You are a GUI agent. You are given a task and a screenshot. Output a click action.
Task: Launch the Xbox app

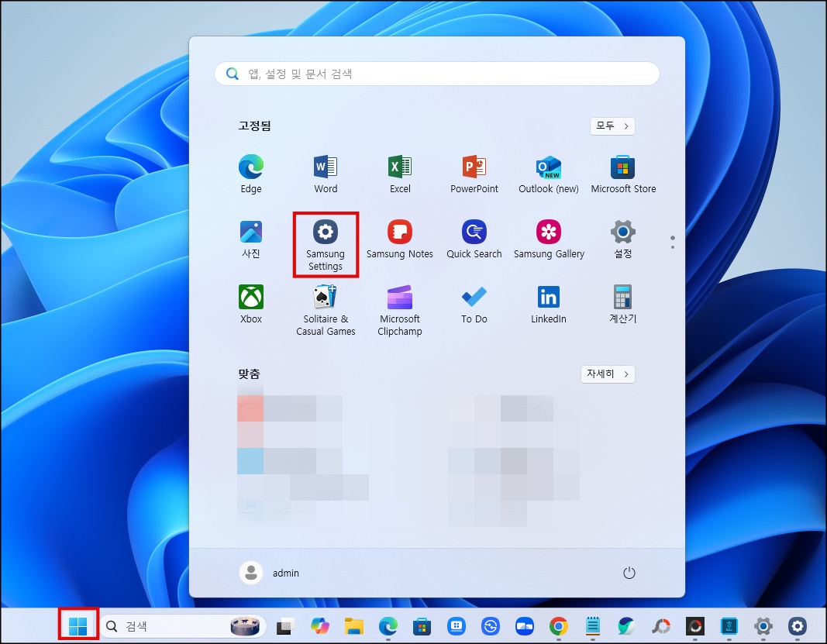pos(251,305)
